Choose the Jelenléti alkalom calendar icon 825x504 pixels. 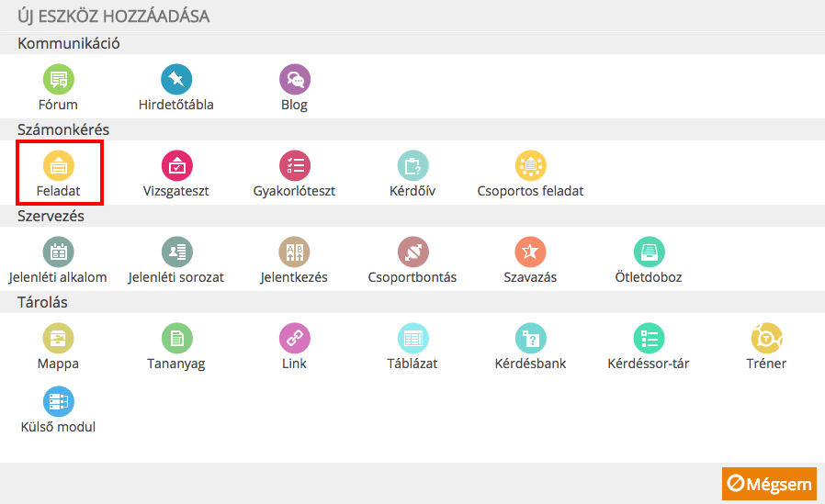click(59, 252)
